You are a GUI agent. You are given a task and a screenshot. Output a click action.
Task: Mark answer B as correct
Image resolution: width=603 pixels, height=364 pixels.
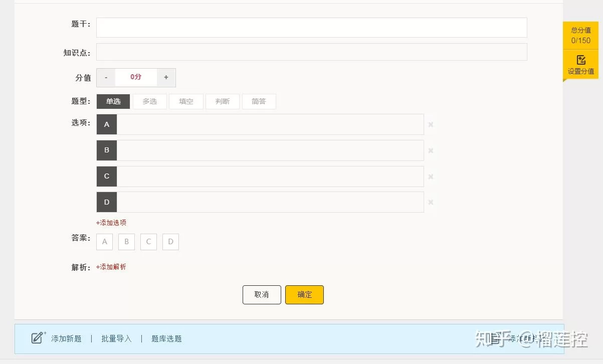click(126, 242)
